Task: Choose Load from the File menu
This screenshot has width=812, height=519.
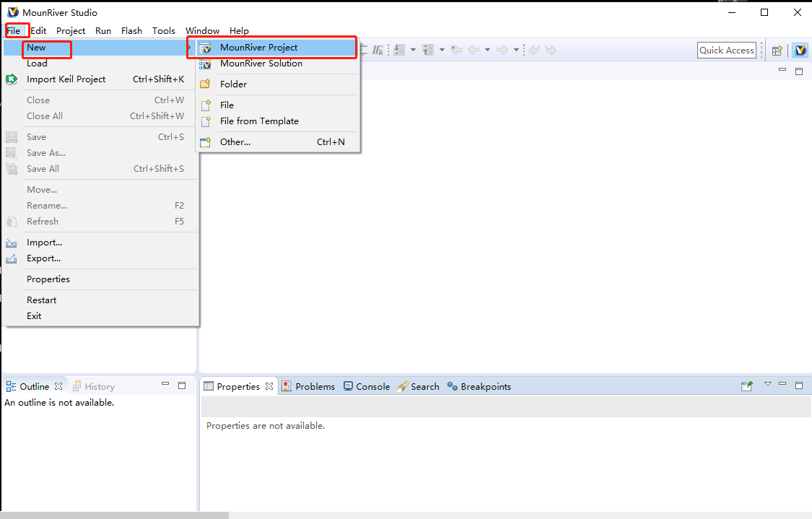Action: [100, 64]
